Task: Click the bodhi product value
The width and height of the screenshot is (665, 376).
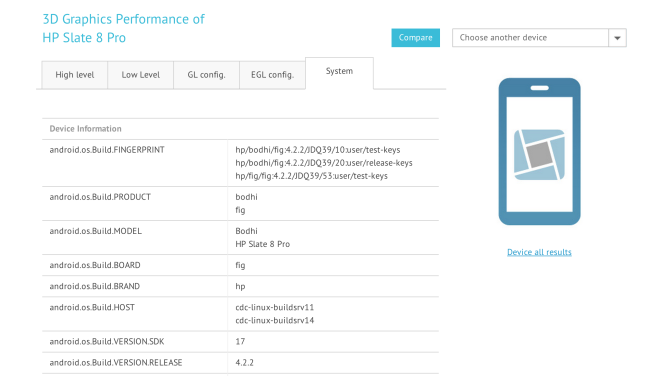Action: click(x=246, y=197)
